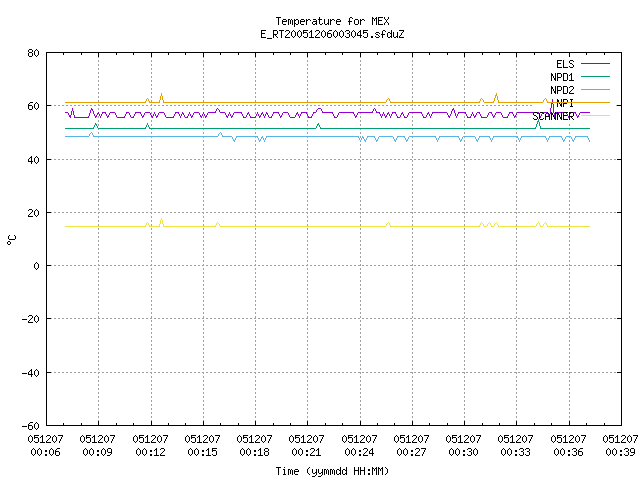Click the blue NPD2 legend line sample
The image size is (640, 480).
pyautogui.click(x=595, y=89)
